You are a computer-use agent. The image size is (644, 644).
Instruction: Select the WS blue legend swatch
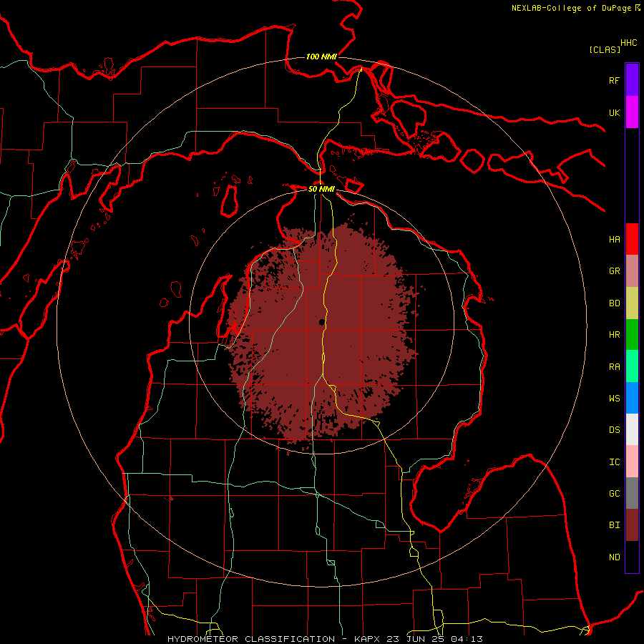[632, 398]
